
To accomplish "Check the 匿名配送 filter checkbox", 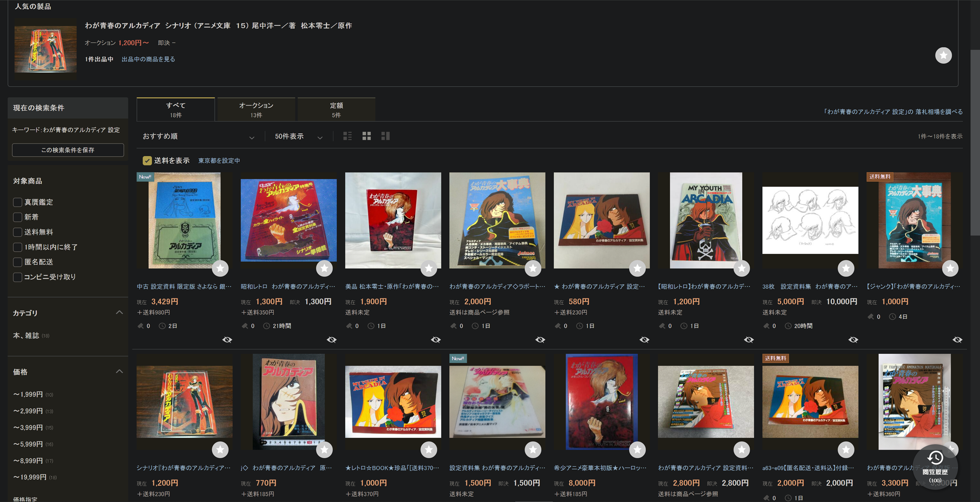I will 17,262.
